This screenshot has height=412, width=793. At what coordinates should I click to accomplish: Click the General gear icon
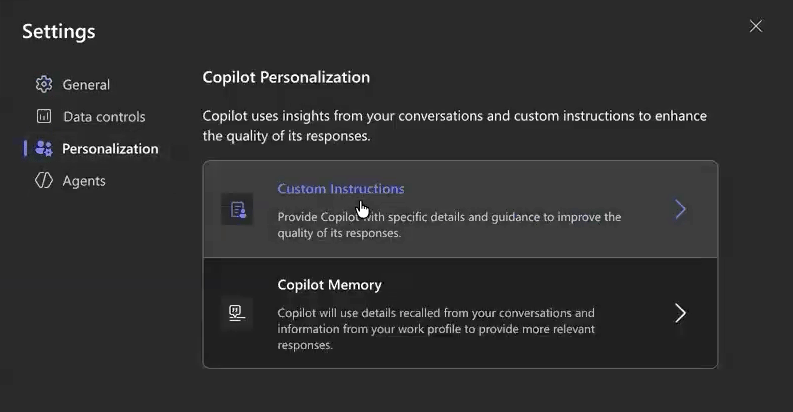click(x=44, y=84)
